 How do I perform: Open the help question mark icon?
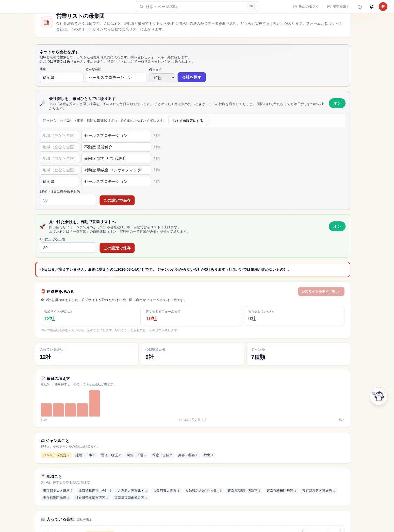click(360, 7)
